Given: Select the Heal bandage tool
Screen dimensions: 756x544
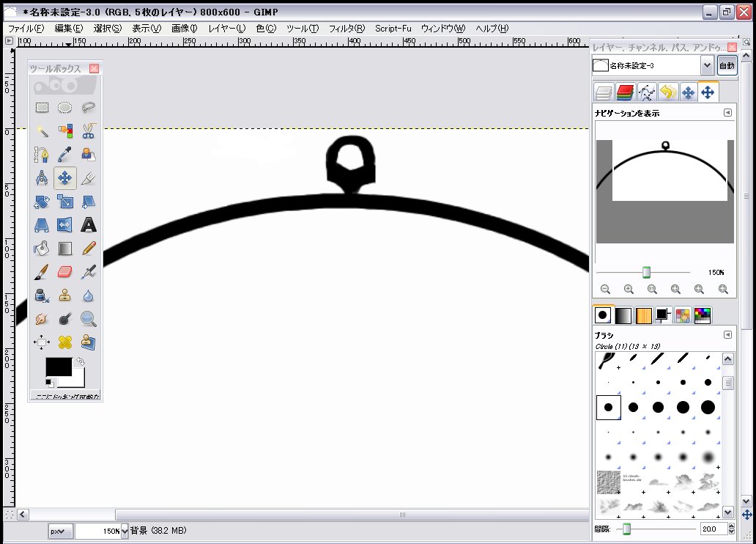Looking at the screenshot, I should click(65, 342).
